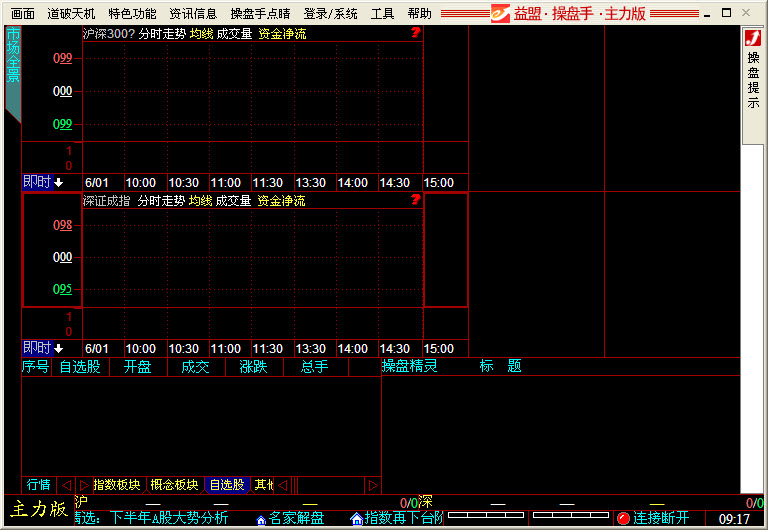Click the house icon beside 名家解盘
This screenshot has width=768, height=530.
261,519
